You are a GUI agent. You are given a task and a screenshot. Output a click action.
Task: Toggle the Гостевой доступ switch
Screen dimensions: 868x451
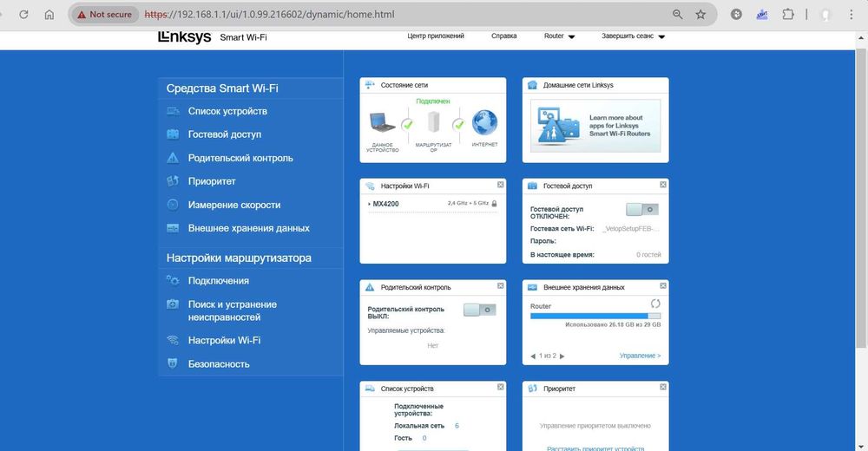[642, 210]
